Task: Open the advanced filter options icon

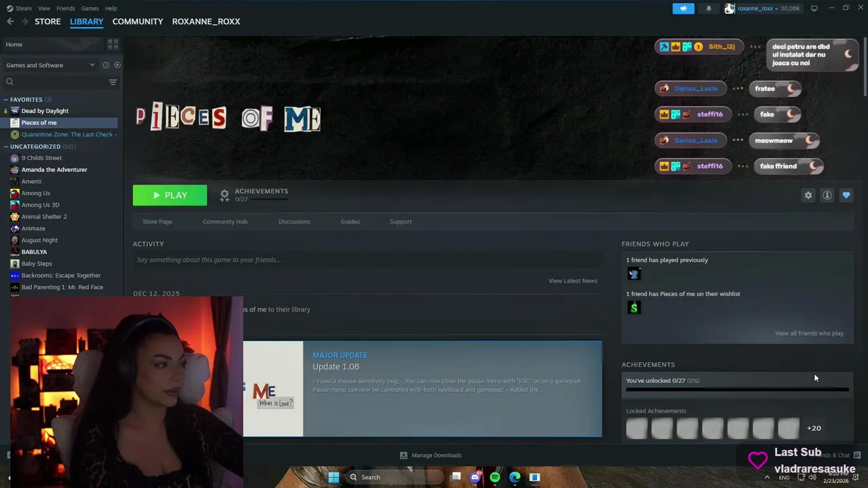Action: [113, 82]
